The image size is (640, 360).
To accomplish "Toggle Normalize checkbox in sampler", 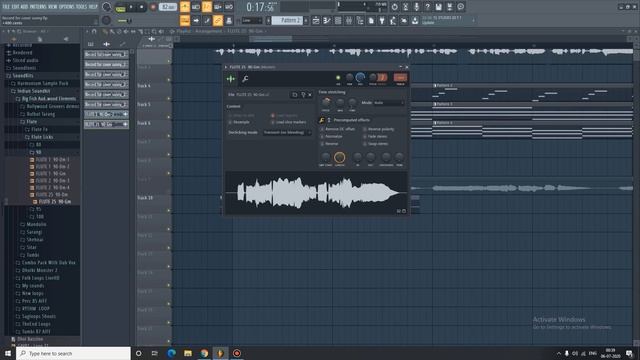I will [322, 136].
